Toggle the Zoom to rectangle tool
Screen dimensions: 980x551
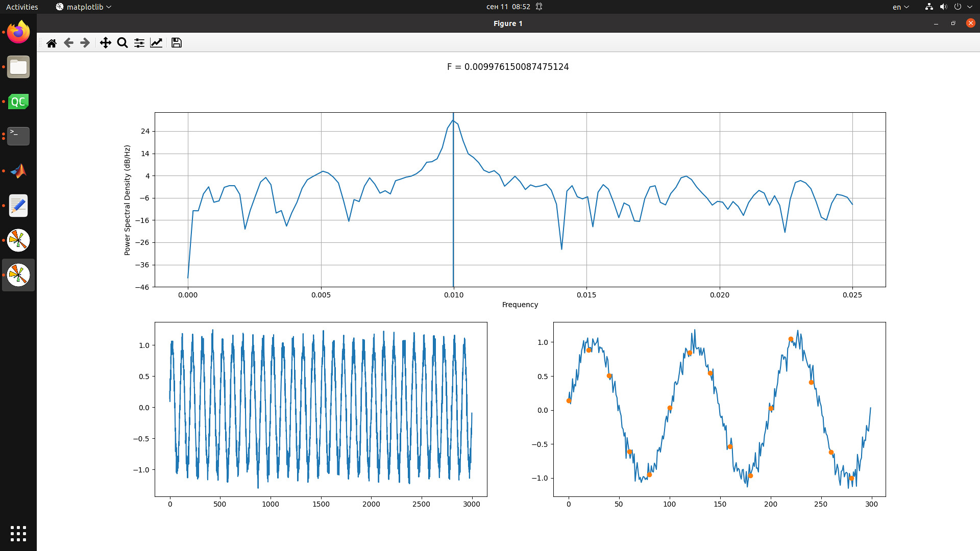[x=122, y=43]
